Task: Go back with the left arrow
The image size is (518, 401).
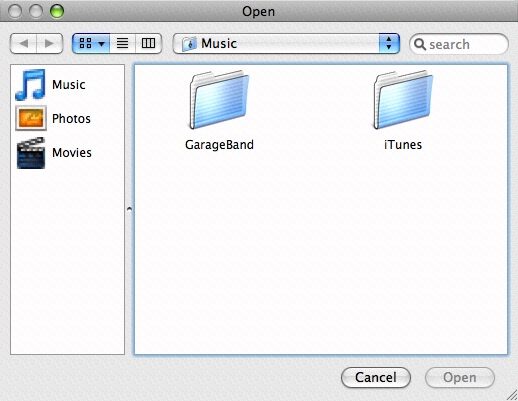Action: coord(23,43)
